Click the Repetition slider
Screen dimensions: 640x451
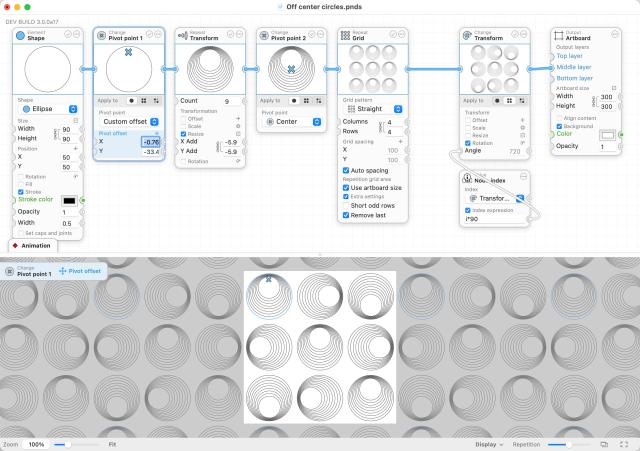[568, 444]
